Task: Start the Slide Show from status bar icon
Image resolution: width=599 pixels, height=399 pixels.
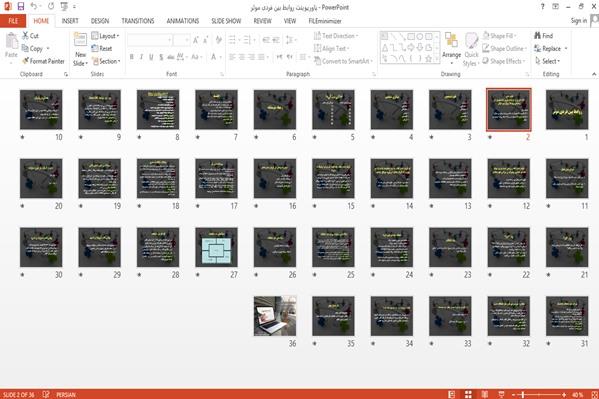Action: [x=501, y=394]
